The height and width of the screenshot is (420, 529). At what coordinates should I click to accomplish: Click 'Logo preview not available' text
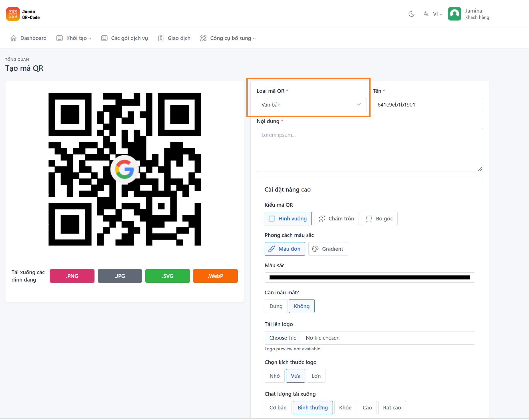coord(292,349)
